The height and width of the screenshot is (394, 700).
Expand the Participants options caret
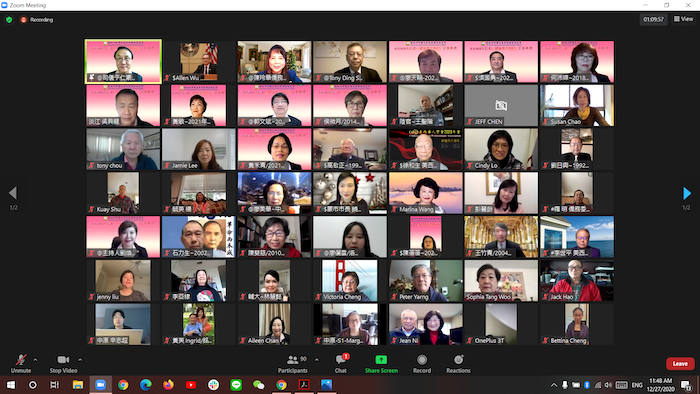[x=317, y=360]
